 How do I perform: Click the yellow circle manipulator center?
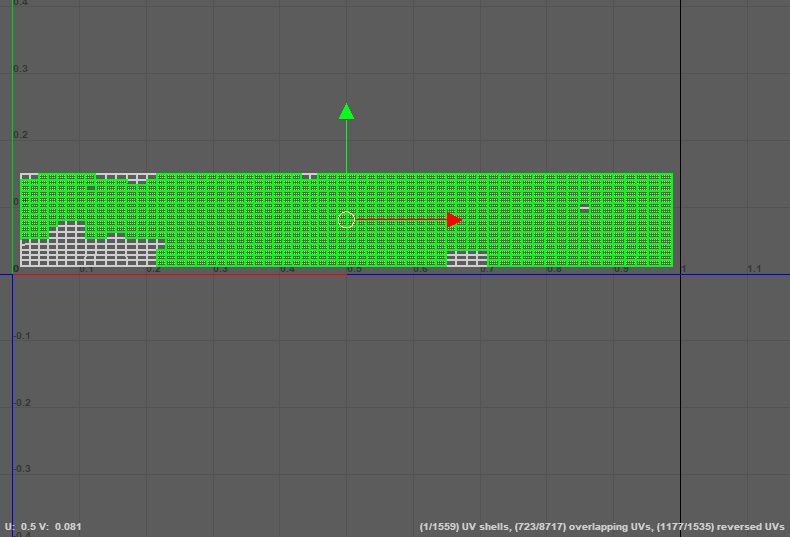tap(347, 220)
